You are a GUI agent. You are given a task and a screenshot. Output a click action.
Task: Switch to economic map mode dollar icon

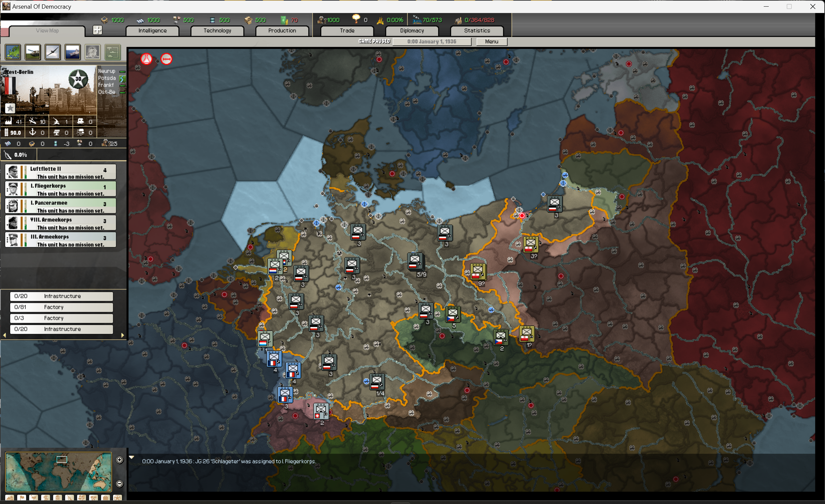[46, 498]
